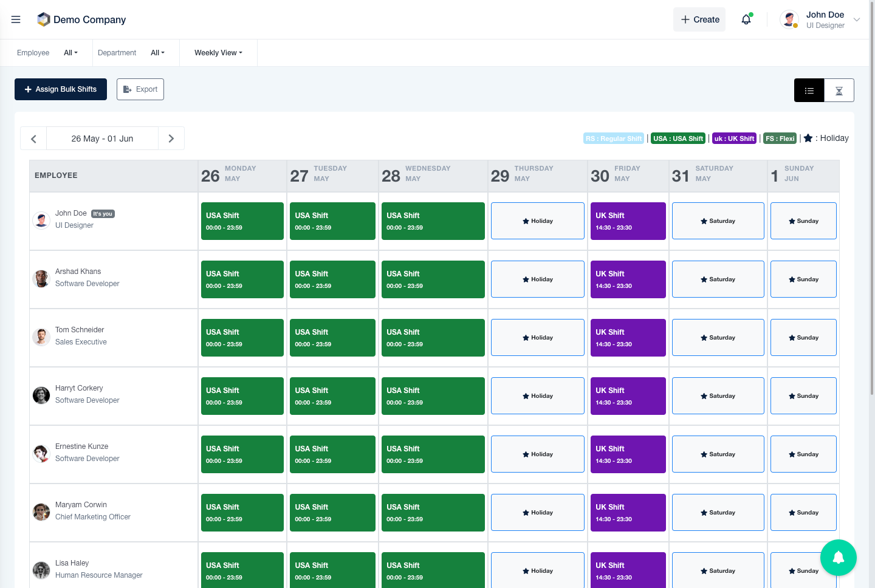
Task: Go to next week with right arrow
Action: pos(171,138)
